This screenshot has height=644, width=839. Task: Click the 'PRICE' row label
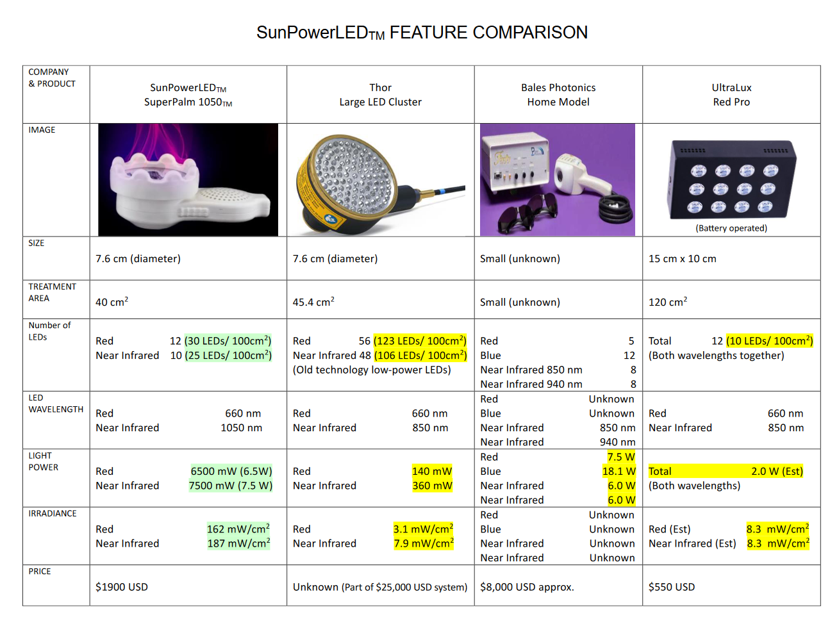(x=40, y=572)
